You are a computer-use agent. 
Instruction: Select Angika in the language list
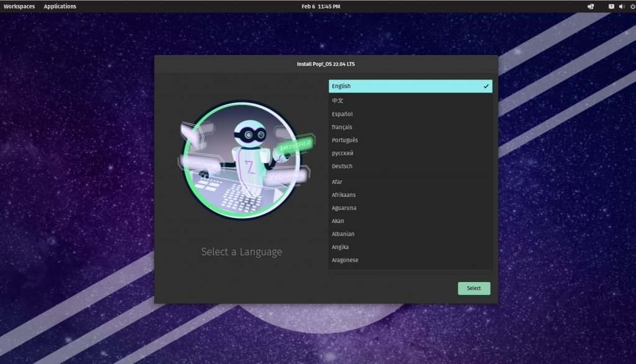pos(411,247)
